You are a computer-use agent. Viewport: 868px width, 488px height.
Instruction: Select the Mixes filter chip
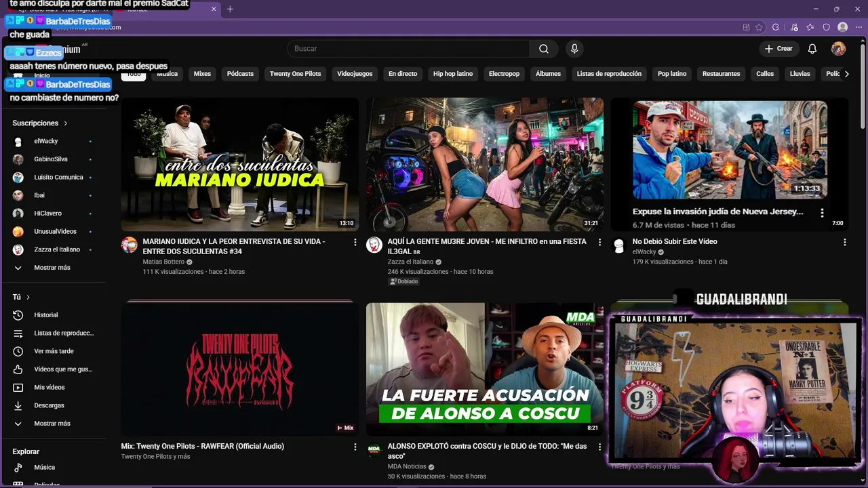[x=202, y=74]
